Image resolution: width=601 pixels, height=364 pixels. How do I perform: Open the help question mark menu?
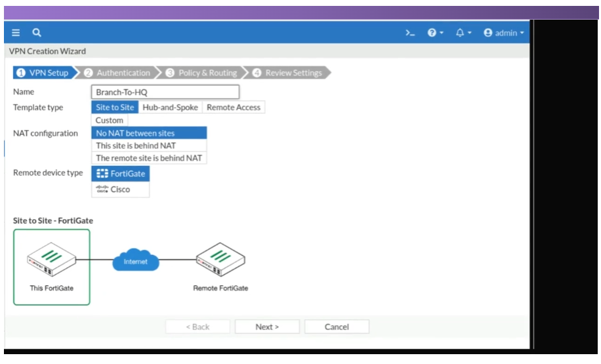[436, 33]
